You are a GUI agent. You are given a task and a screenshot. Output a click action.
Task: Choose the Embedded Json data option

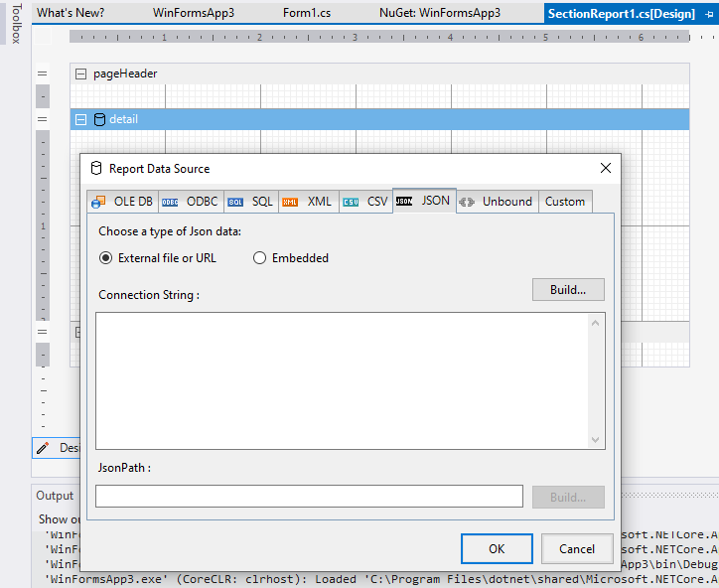tap(260, 258)
